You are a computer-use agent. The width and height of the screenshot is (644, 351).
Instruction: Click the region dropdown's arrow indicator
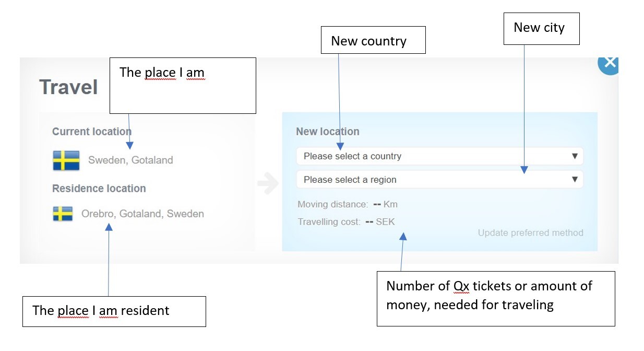(x=575, y=180)
